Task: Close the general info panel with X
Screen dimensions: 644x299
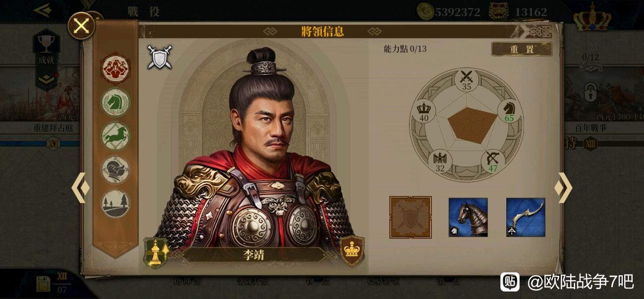Action: coord(81,25)
